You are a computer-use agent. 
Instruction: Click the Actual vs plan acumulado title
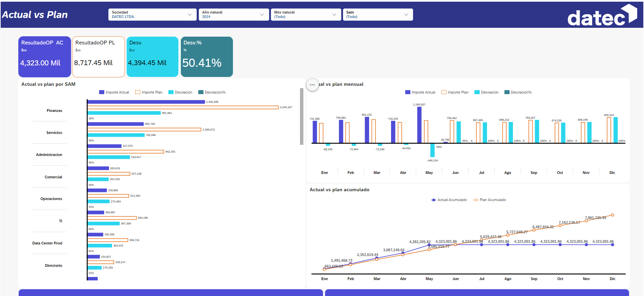(340, 190)
